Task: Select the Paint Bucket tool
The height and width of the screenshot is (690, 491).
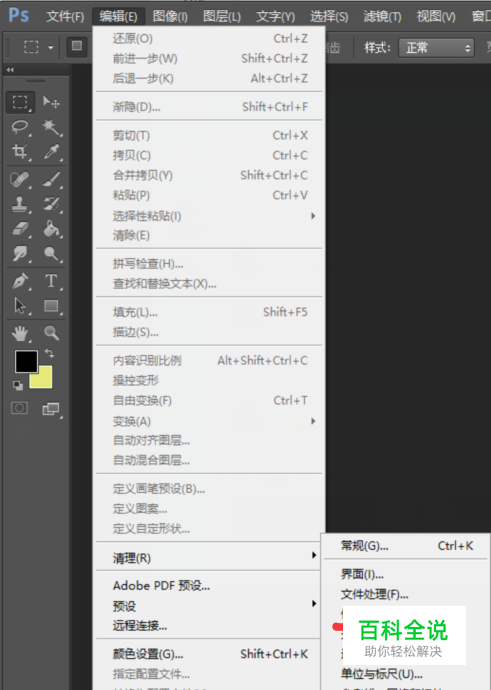Action: (51, 229)
